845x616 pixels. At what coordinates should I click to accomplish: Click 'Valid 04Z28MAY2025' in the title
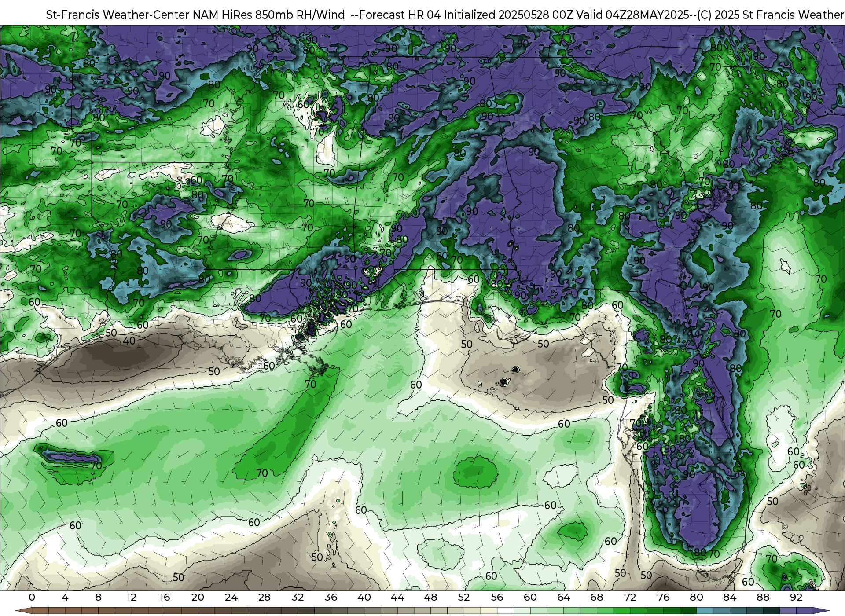632,15
